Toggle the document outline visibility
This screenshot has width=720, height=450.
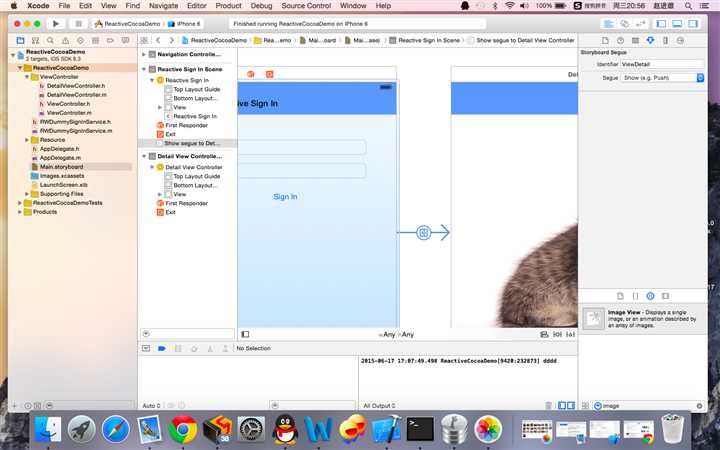tap(245, 334)
